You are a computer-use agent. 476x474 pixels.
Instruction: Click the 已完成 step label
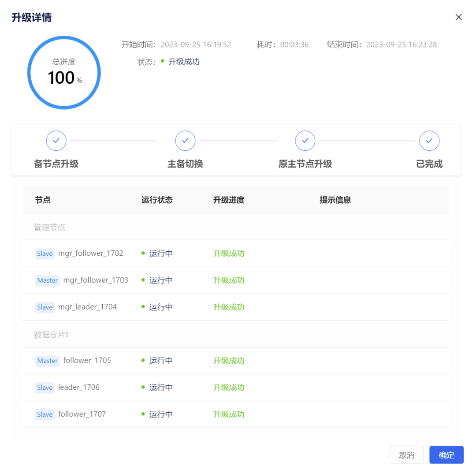pyautogui.click(x=429, y=164)
